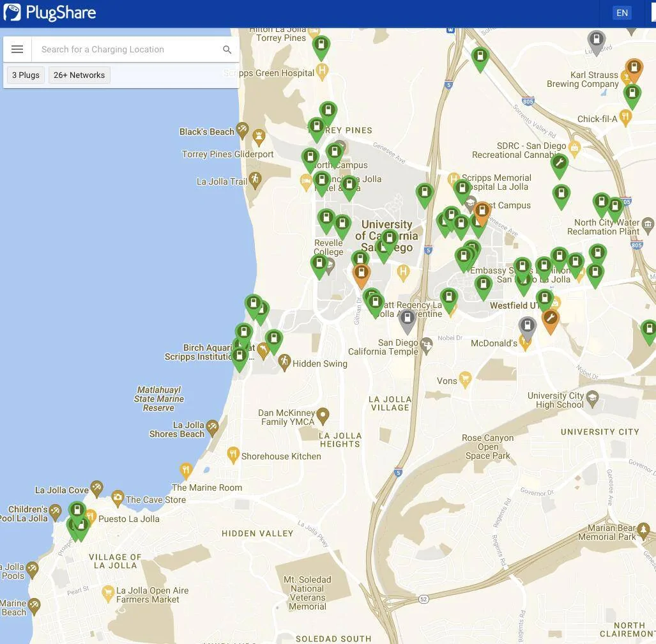The height and width of the screenshot is (644, 656).
Task: Select green charger pin near Hilton Torrey Pines
Action: pos(321,46)
